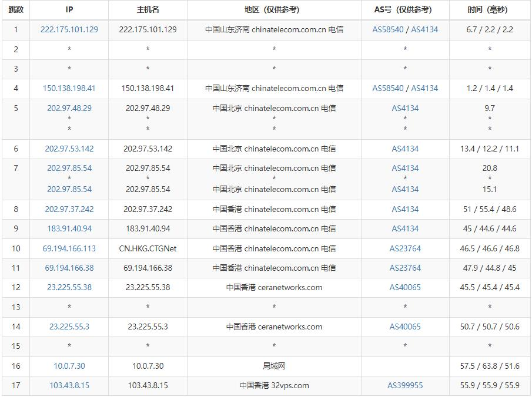Click the 主机名 column header
The height and width of the screenshot is (397, 532).
point(148,9)
